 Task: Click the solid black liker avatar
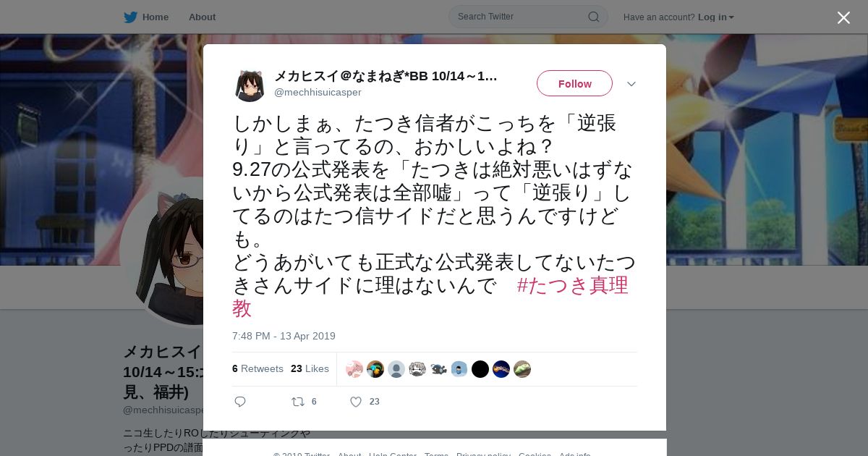[480, 369]
